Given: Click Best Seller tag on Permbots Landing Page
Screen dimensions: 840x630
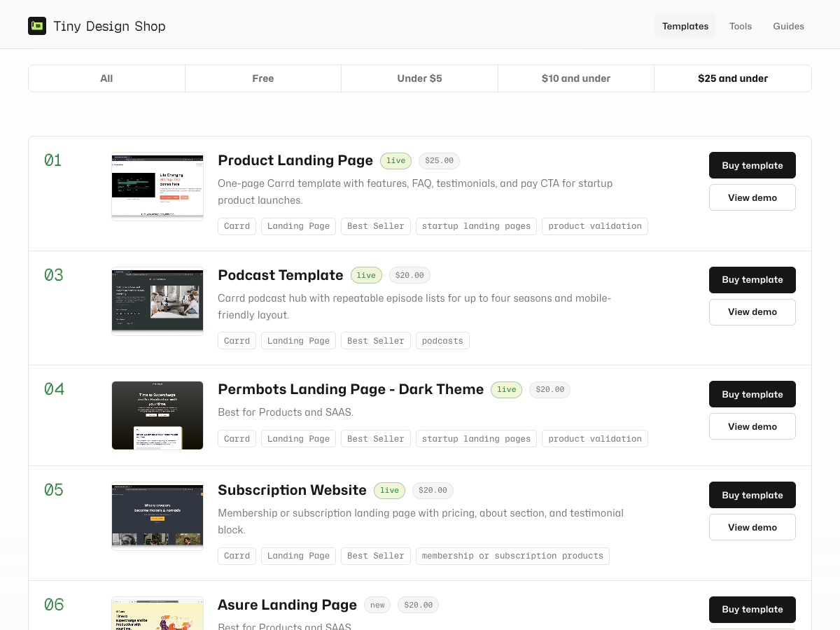Looking at the screenshot, I should pyautogui.click(x=376, y=439).
